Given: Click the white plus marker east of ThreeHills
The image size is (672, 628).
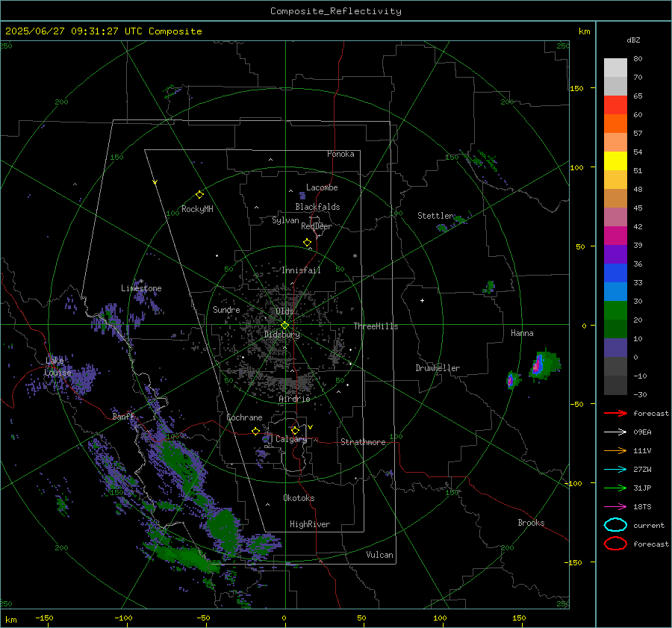Looking at the screenshot, I should click(422, 300).
